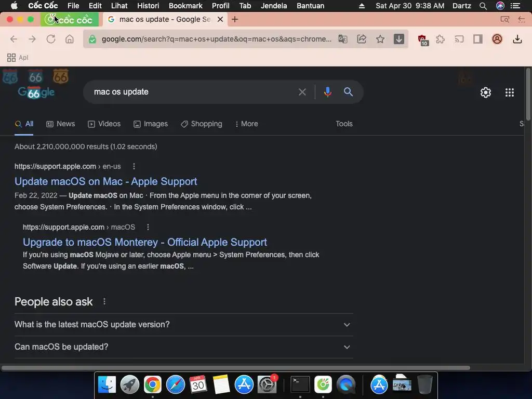Open options for the first Apple Support result
532x399 pixels.
click(x=134, y=166)
